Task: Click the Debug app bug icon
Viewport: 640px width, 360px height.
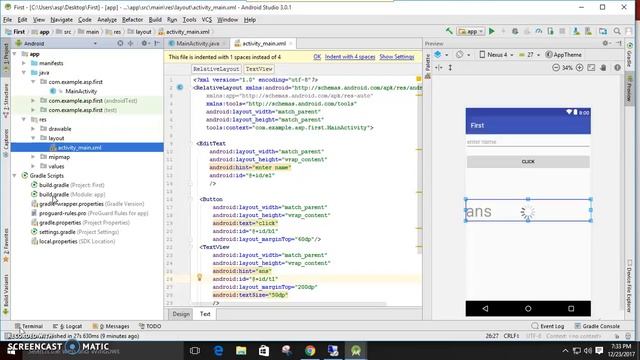Action: (515, 31)
